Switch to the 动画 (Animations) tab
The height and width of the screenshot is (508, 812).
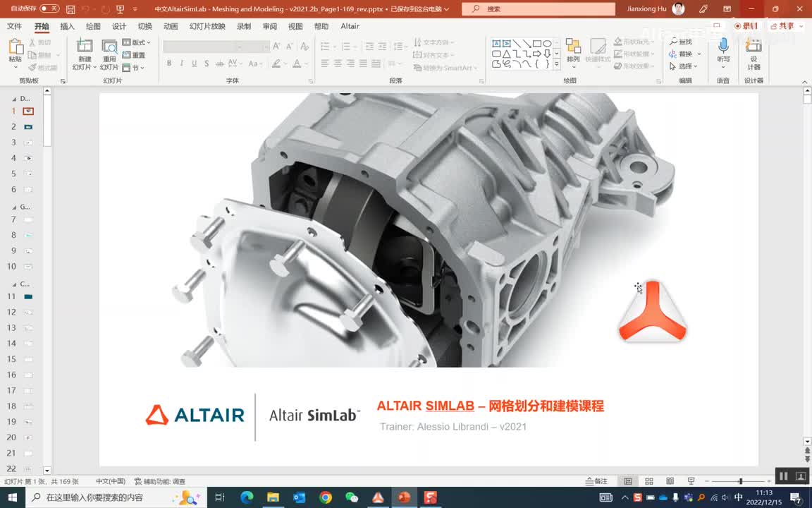171,26
